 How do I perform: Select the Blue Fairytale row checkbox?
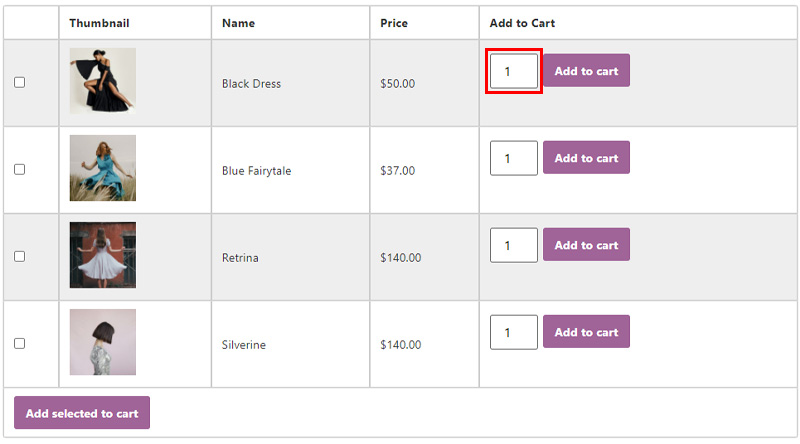(19, 169)
